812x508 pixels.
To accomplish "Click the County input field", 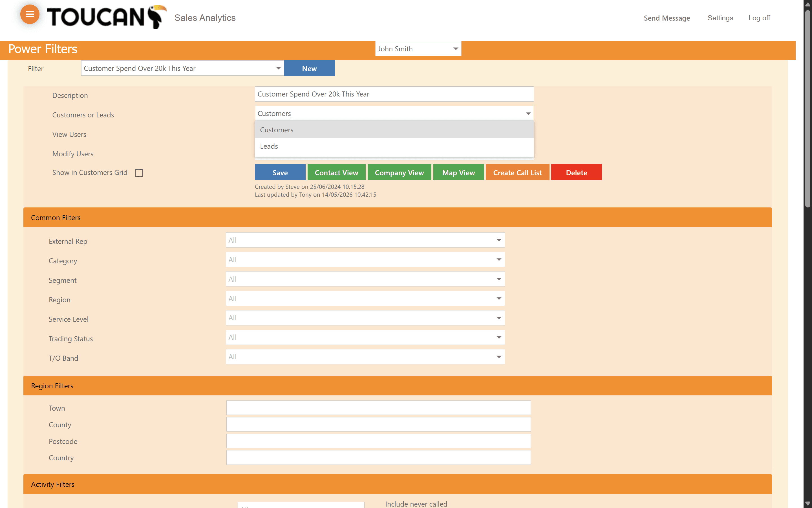I will [x=378, y=424].
